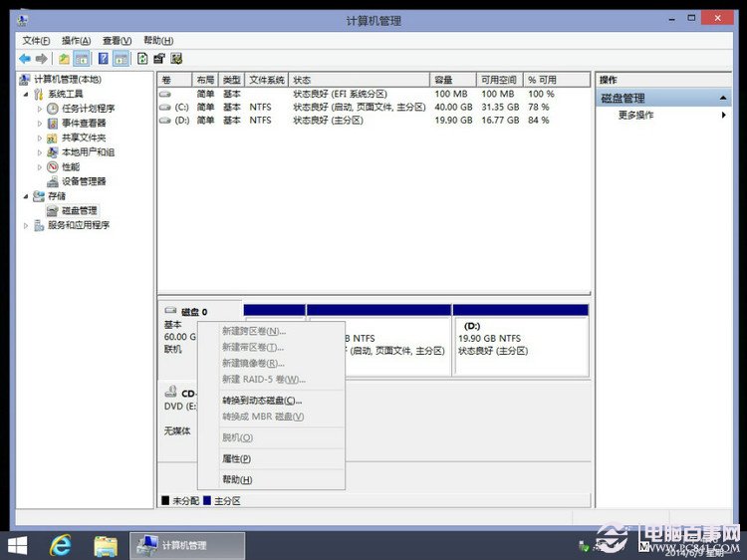
Task: Collapse the 存储 node arrow
Action: pos(26,196)
